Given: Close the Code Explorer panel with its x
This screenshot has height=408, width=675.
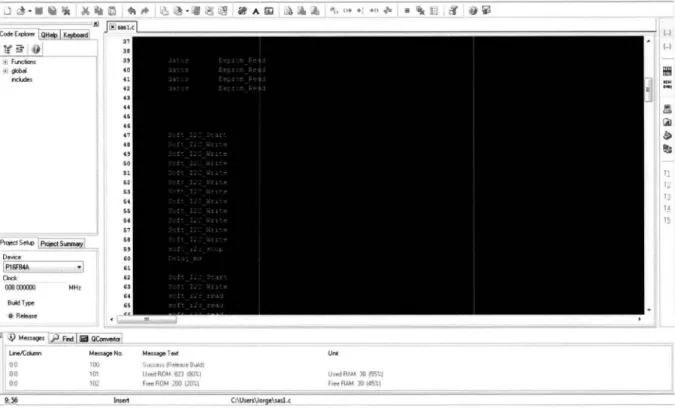Looking at the screenshot, I should 96,24.
